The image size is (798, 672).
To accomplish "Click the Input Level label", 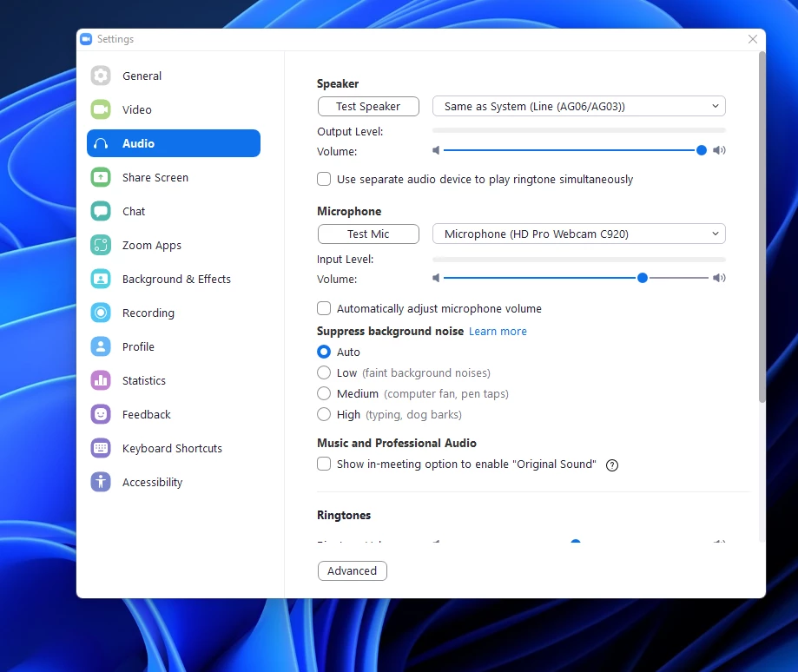I will point(345,260).
